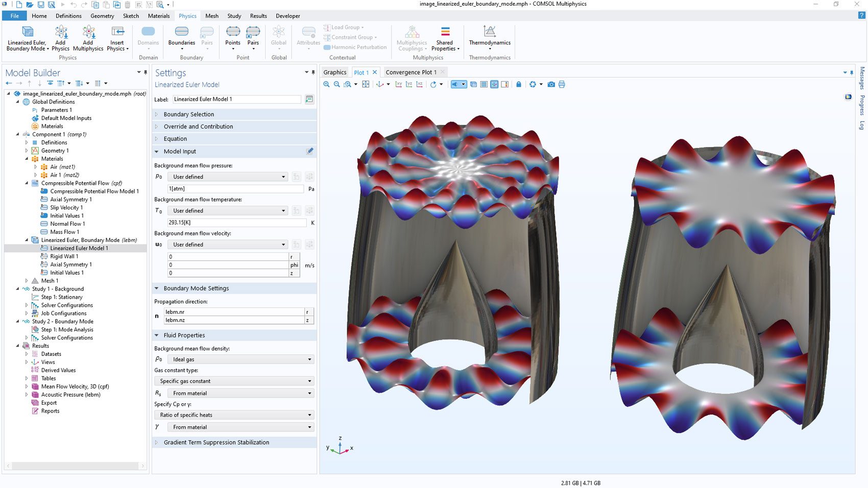Expand Gradient Term Suppression Stabilization section
868x488 pixels.
pyautogui.click(x=216, y=443)
